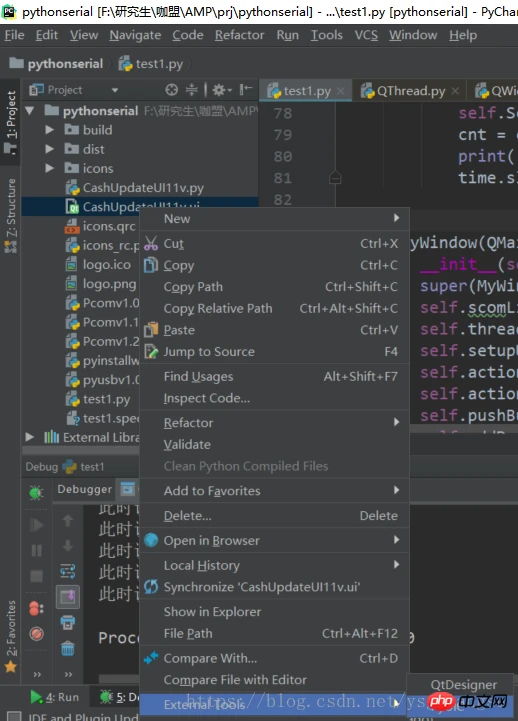Image resolution: width=518 pixels, height=721 pixels.
Task: Resume program in debugger
Action: 36,525
